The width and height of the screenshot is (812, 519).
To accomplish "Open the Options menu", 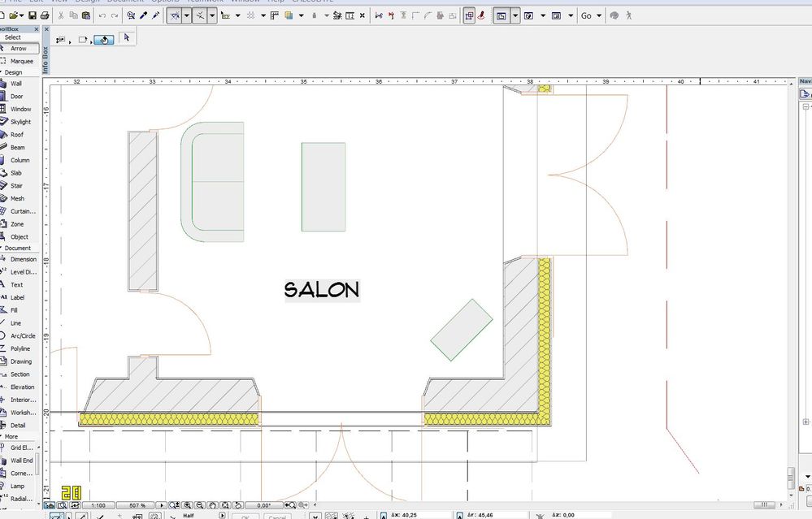I will pyautogui.click(x=165, y=1).
